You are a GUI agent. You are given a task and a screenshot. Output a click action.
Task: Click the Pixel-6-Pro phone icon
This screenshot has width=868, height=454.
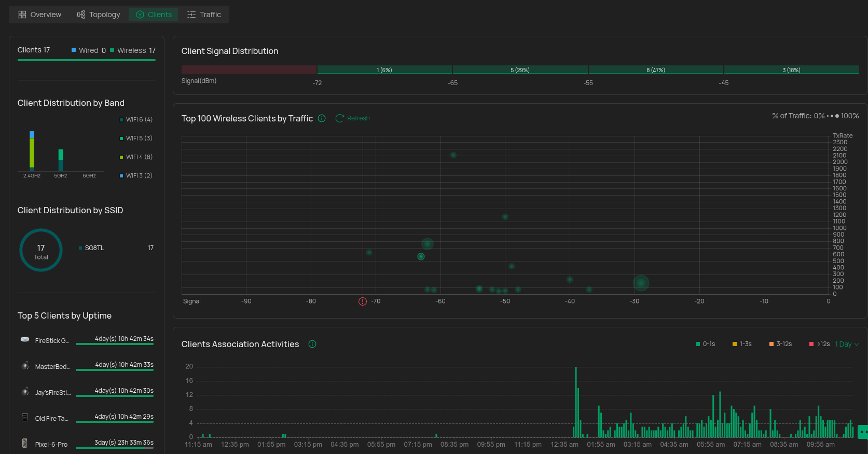25,443
